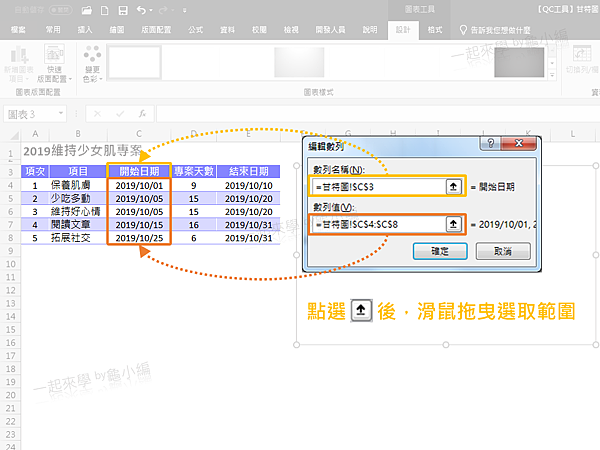Click the title cell 2019維持少女肌專案
The image size is (600, 450).
(82, 151)
